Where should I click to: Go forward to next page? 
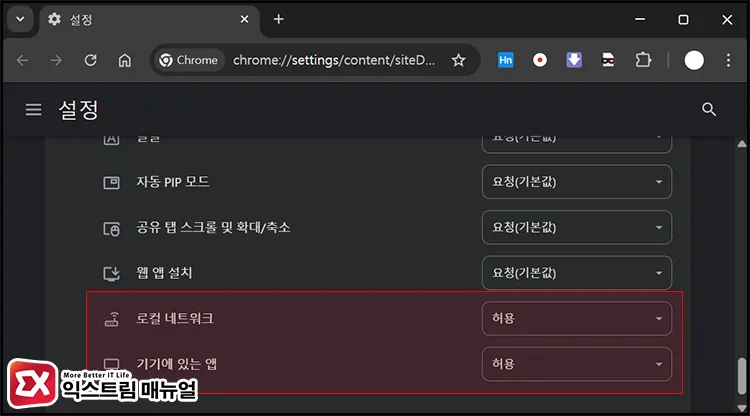(x=56, y=60)
